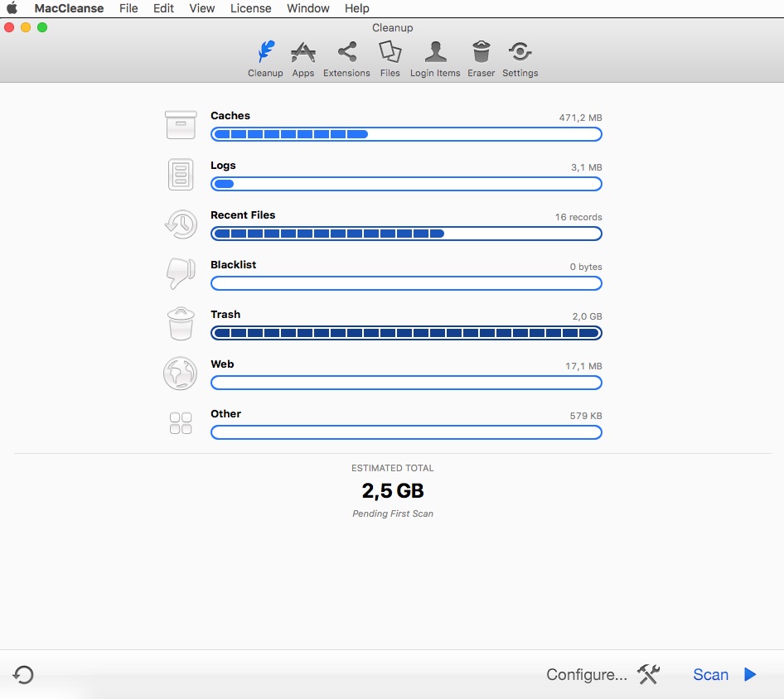
Task: Click the Logs progress bar
Action: [x=406, y=184]
